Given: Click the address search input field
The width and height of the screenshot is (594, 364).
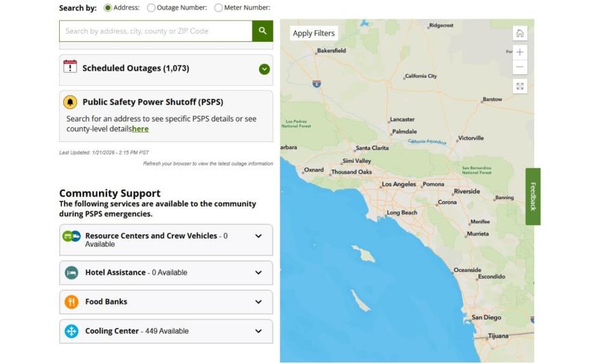Looking at the screenshot, I should click(156, 31).
